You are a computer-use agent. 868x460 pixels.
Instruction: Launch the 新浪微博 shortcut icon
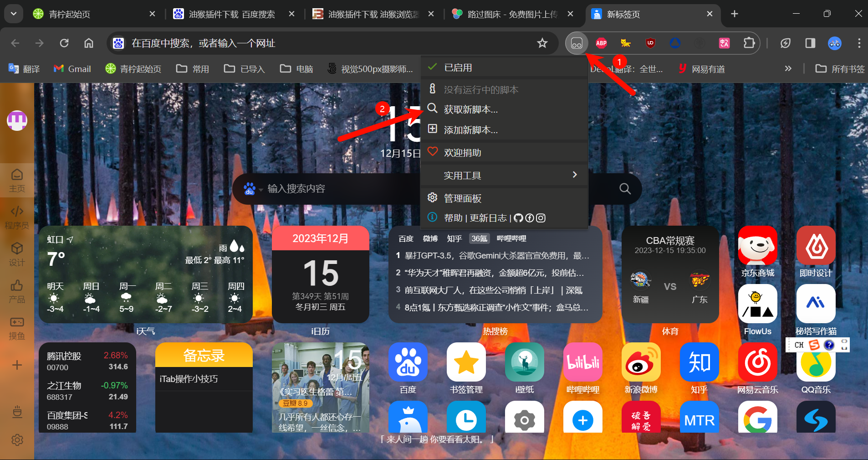tap(641, 362)
